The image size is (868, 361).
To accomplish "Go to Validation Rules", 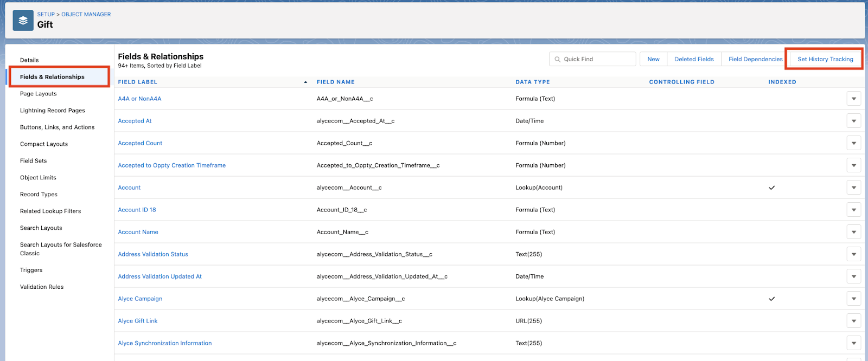I will point(42,287).
